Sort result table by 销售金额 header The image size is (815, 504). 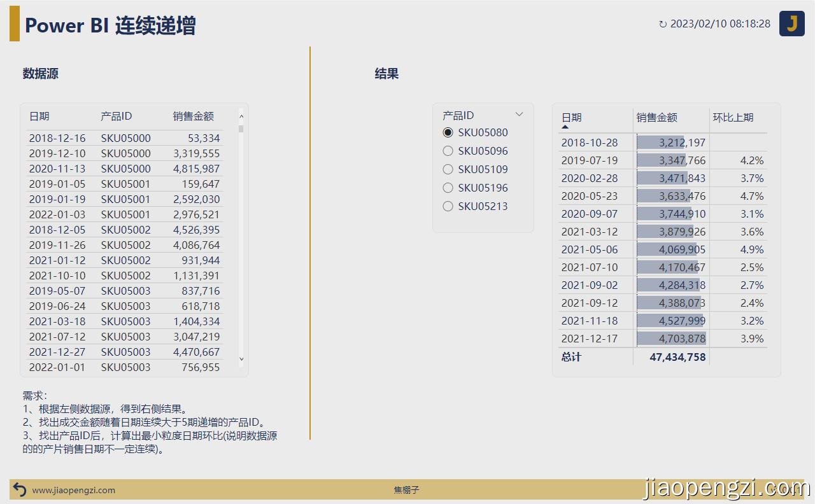coord(657,117)
